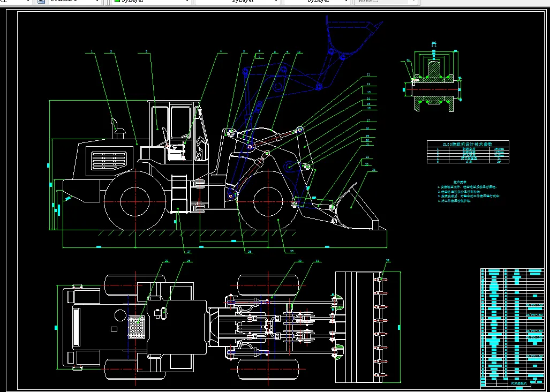Click the 2500mm value in parameters table
Screen dimensions: 550x392
499,149
